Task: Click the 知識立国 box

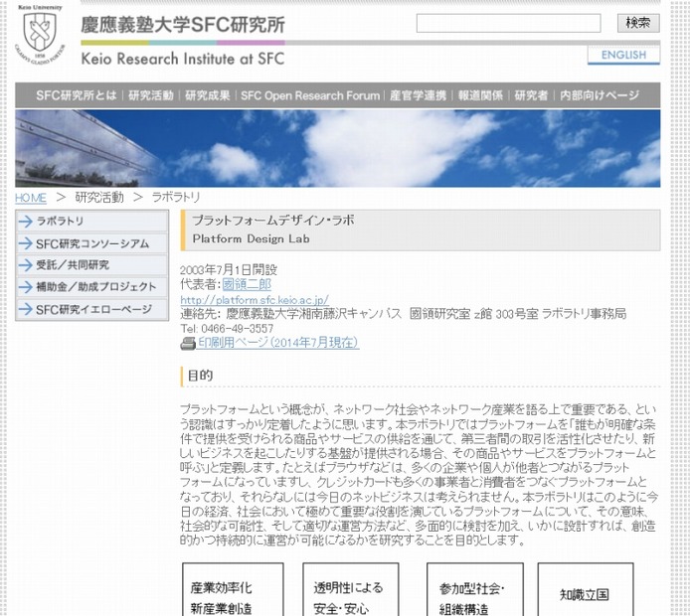Action: [586, 589]
